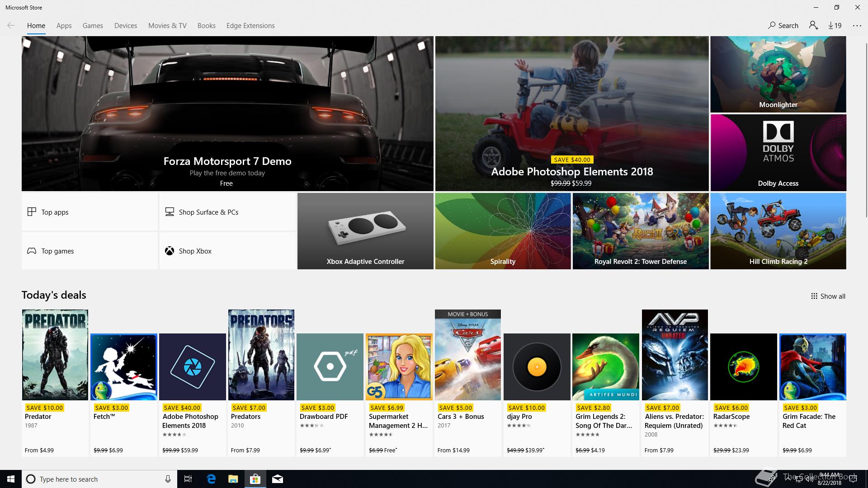Click the Cortana microphone icon
868x488 pixels.
pyautogui.click(x=168, y=479)
